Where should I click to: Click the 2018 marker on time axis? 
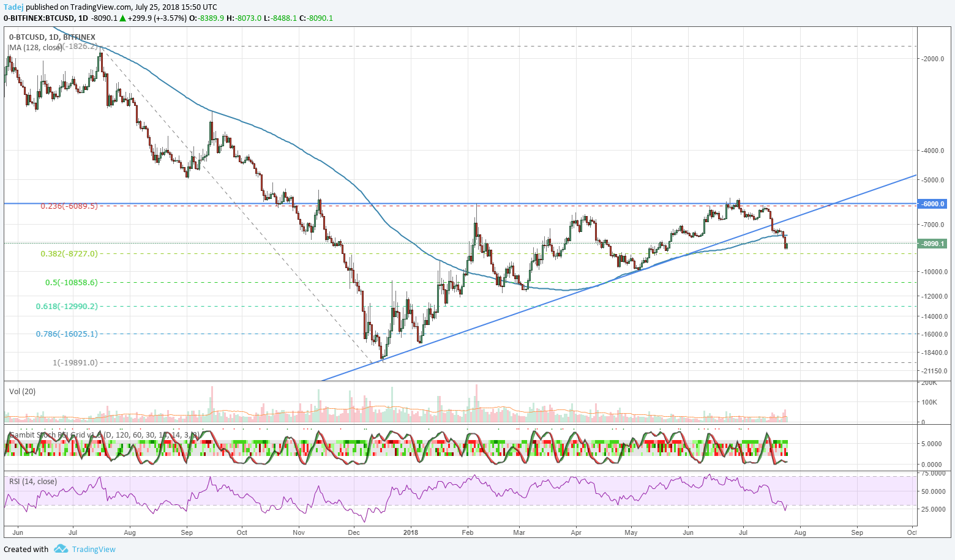pos(411,532)
